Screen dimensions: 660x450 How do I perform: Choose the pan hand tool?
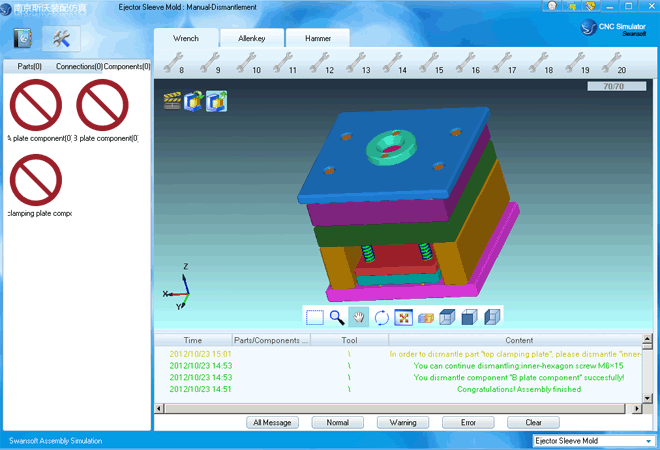(x=360, y=317)
